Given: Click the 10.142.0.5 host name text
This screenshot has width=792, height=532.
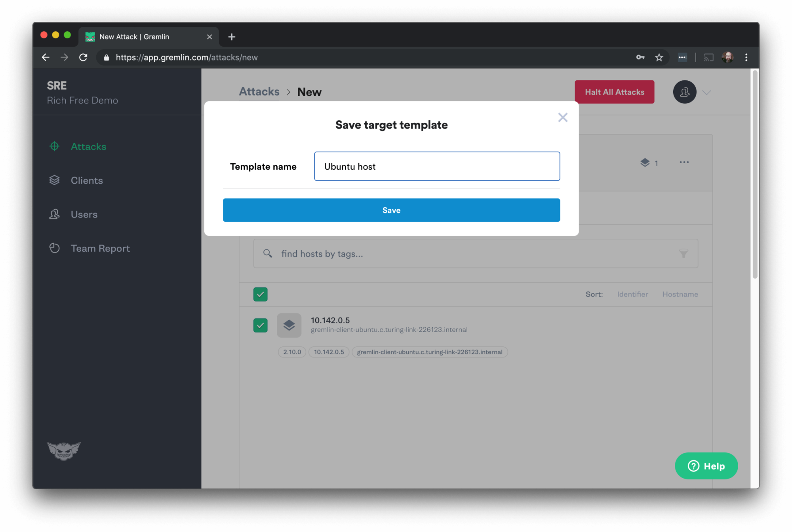Looking at the screenshot, I should (x=330, y=320).
